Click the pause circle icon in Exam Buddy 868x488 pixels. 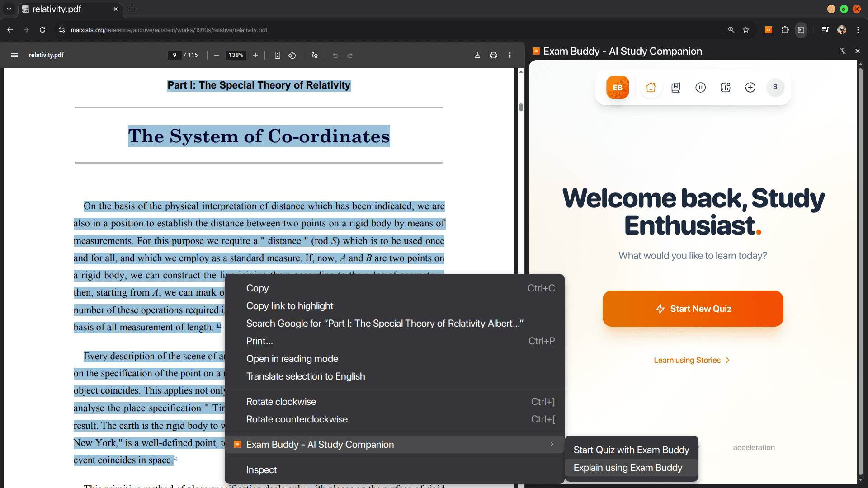(x=700, y=88)
